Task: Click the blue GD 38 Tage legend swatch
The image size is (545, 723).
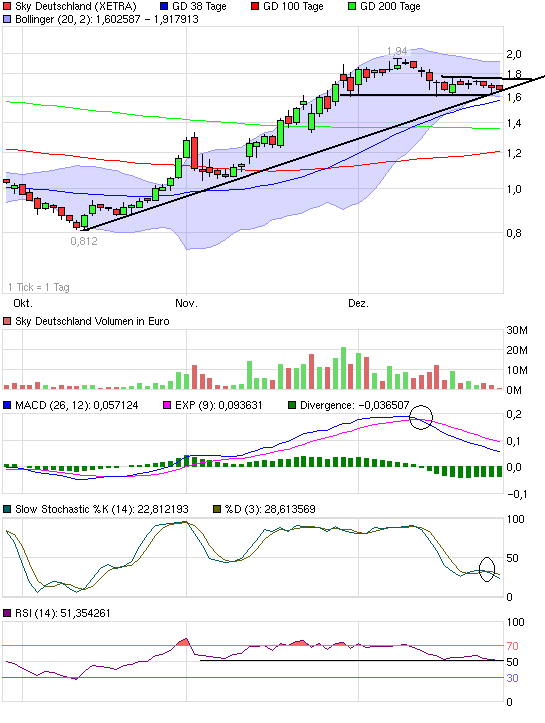Action: (x=164, y=6)
